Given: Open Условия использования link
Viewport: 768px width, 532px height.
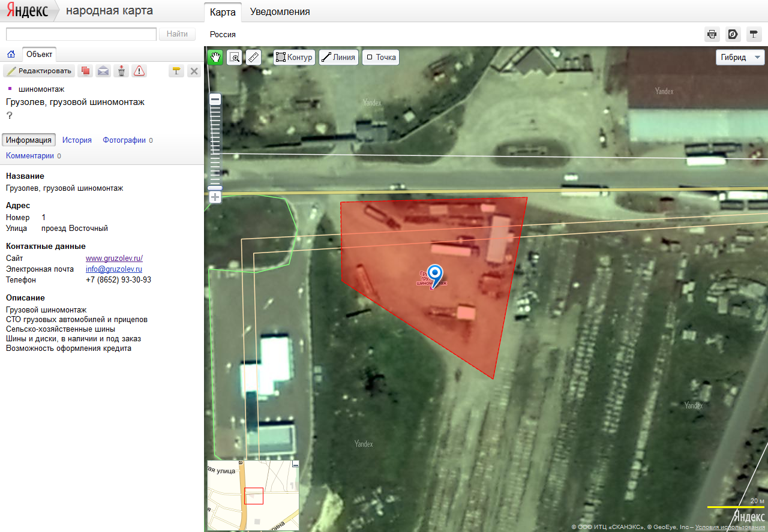Looking at the screenshot, I should 730,527.
